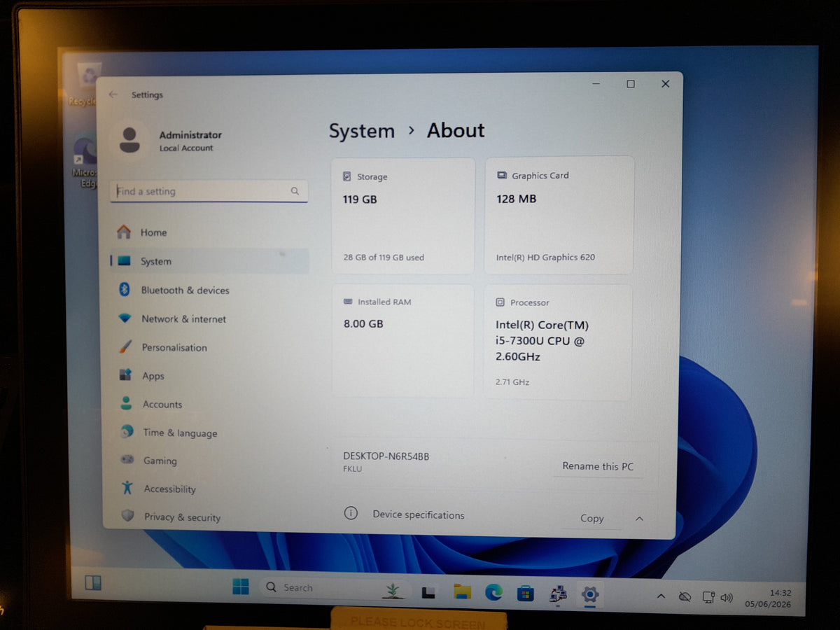Click the System breadcrumb link
This screenshot has height=630, width=840.
point(362,131)
